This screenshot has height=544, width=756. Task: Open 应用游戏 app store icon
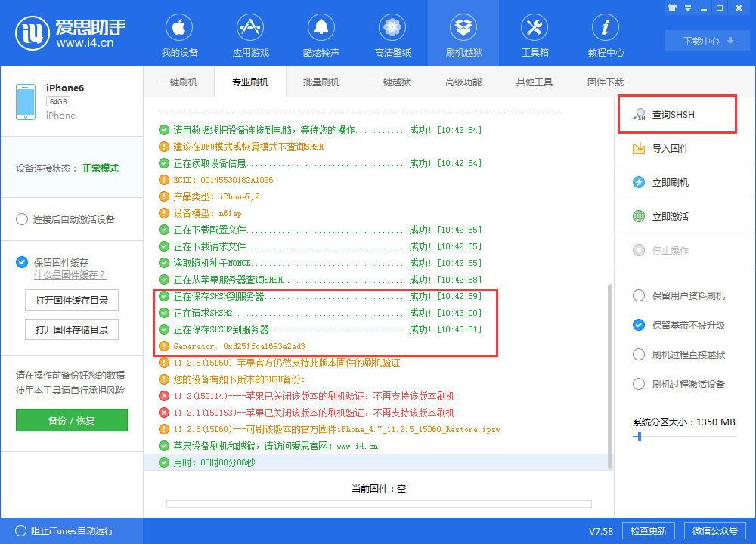click(250, 27)
